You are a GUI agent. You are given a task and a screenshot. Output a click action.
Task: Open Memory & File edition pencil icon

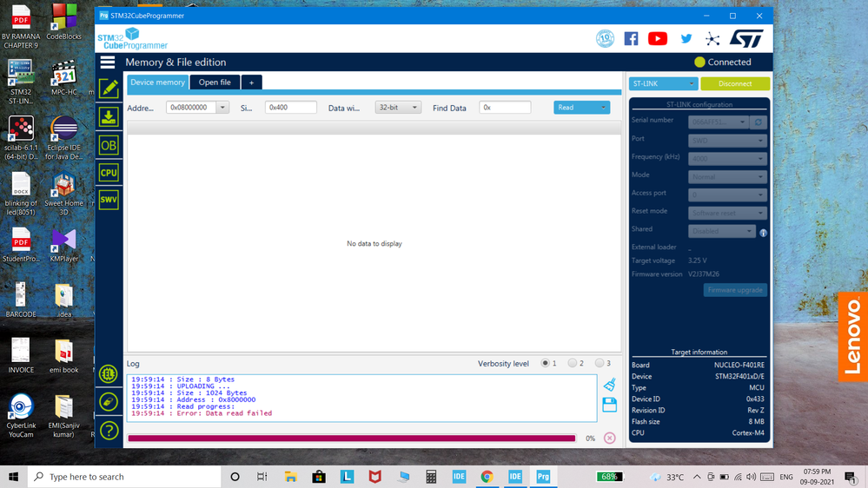coord(109,89)
